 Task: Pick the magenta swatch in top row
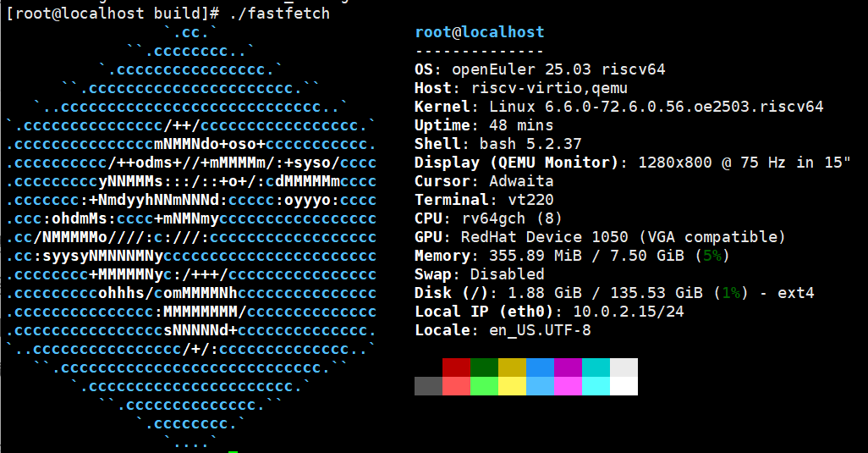568,367
